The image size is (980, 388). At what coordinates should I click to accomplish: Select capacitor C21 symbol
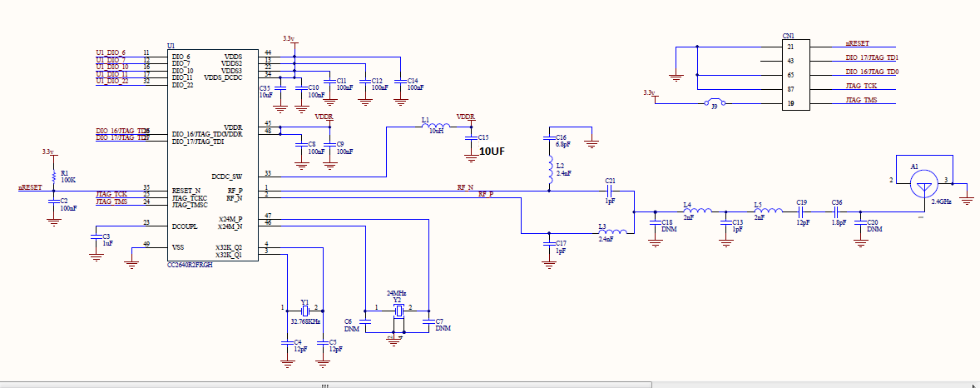[x=611, y=191]
